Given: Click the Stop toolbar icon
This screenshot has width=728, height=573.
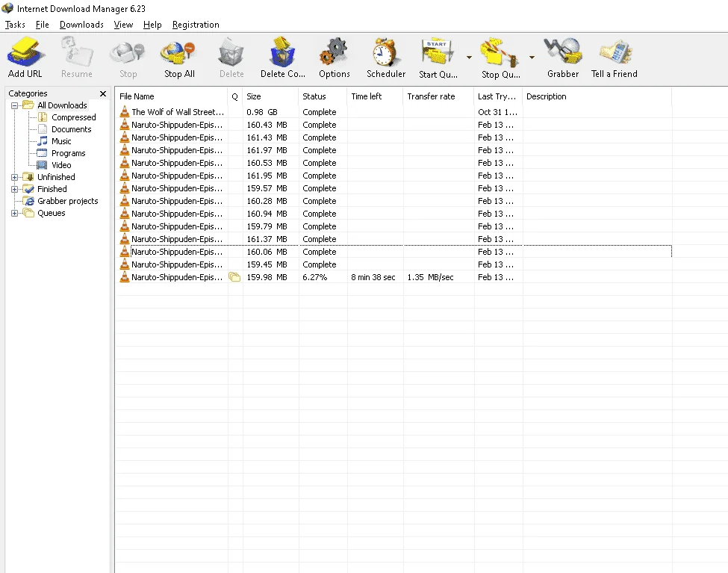Looking at the screenshot, I should point(128,58).
